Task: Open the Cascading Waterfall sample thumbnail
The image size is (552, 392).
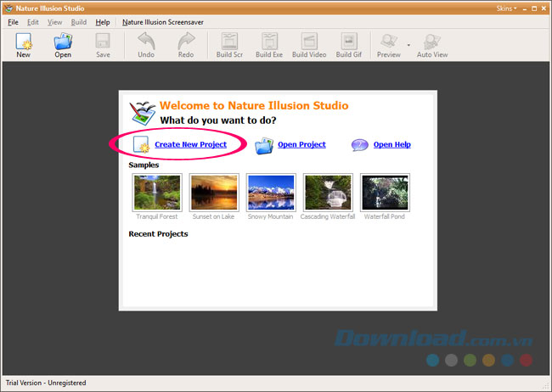Action: (x=328, y=192)
